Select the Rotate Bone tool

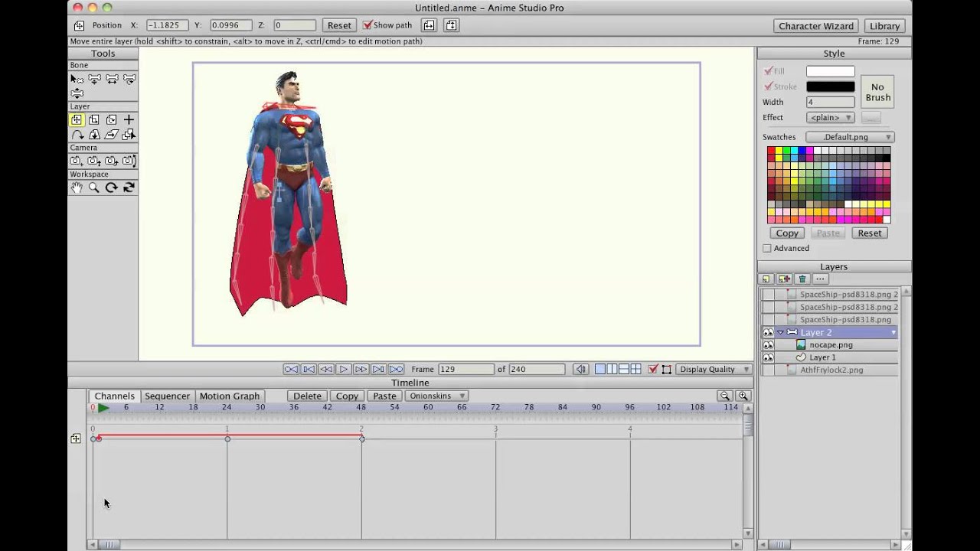click(x=129, y=79)
